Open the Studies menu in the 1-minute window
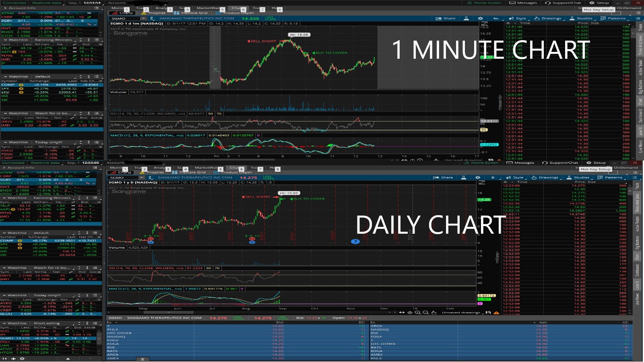 tap(581, 19)
